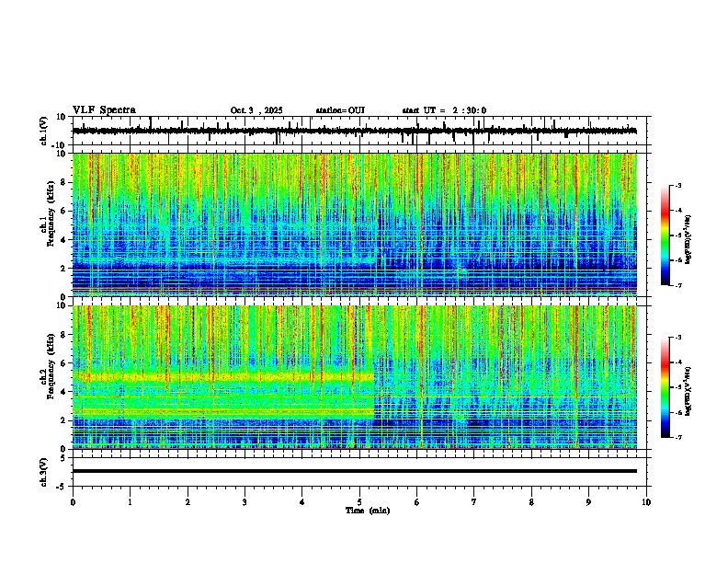The height and width of the screenshot is (563, 728).
Task: Select the date text "Oct. 3 , 2025"
Action: coord(256,110)
